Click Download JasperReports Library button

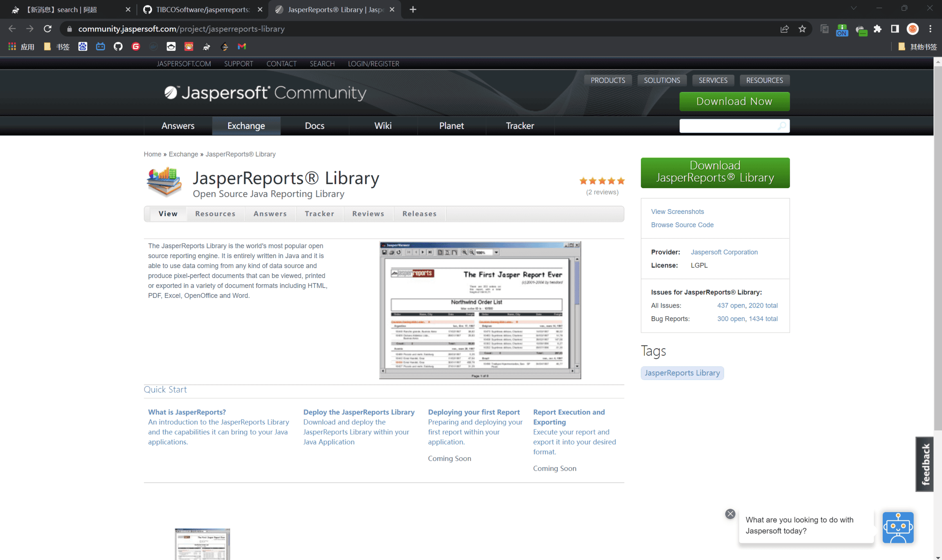pos(715,172)
